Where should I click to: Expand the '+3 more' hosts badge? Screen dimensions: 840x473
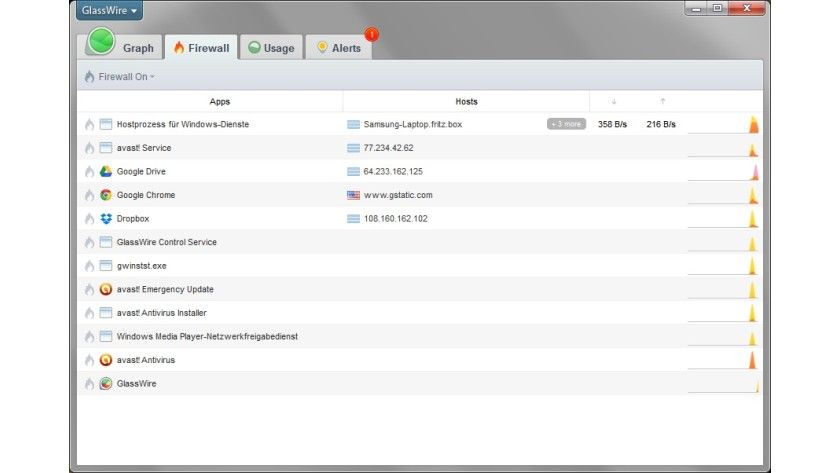pyautogui.click(x=566, y=124)
